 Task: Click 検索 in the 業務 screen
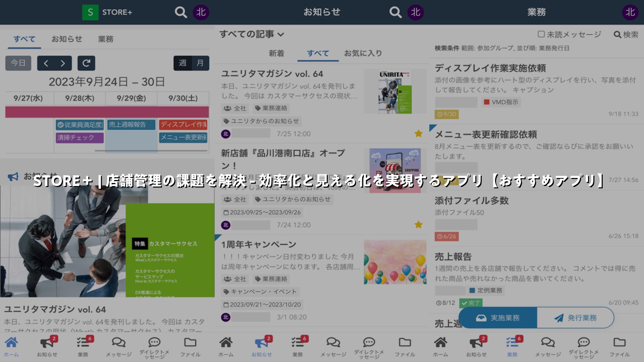click(x=626, y=34)
